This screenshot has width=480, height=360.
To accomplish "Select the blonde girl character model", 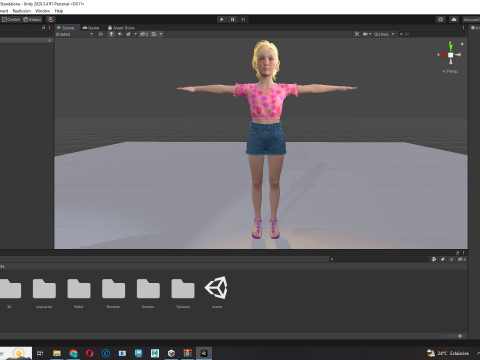I will pyautogui.click(x=266, y=140).
